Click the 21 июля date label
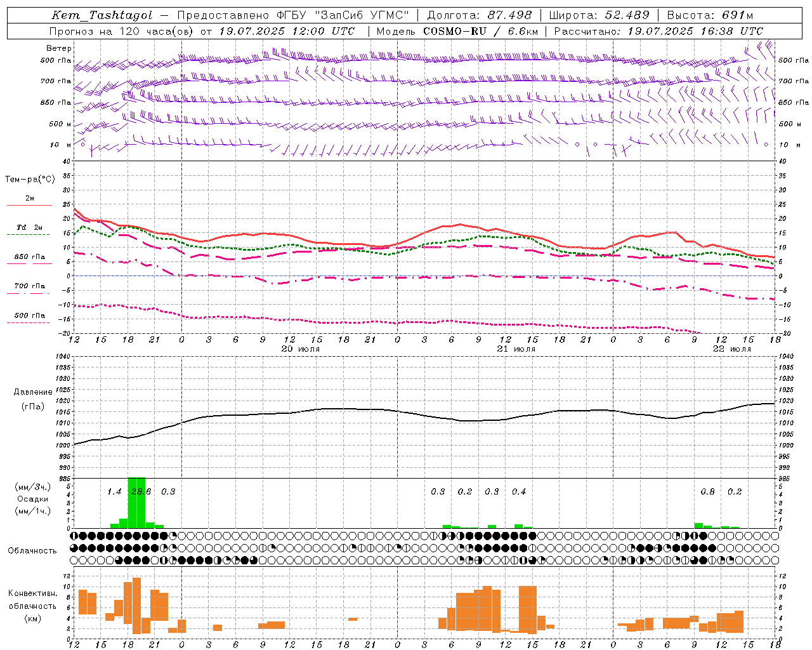This screenshot has height=650, width=812. tap(516, 349)
